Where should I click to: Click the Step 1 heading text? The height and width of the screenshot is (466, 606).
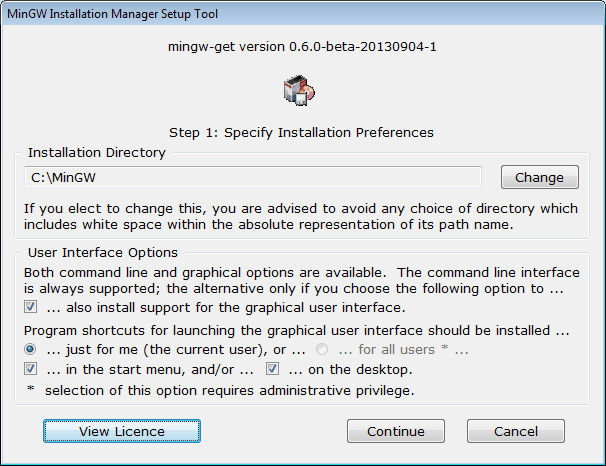point(302,132)
